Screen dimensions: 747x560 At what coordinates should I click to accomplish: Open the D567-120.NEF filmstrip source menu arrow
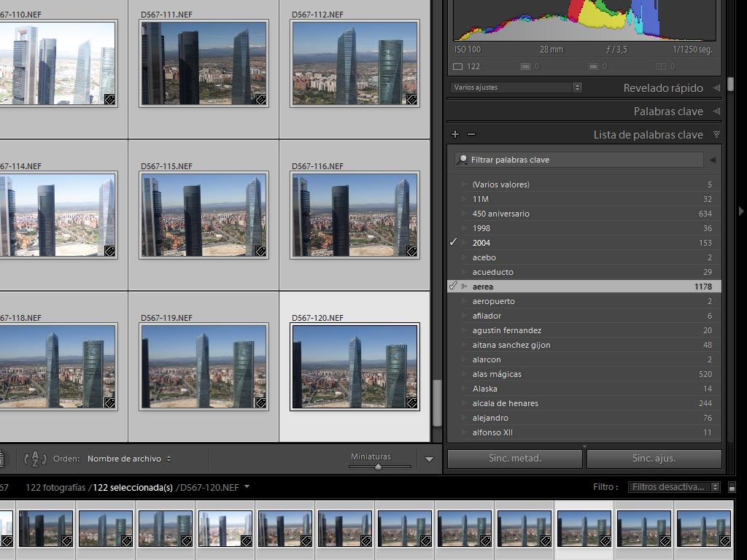[x=247, y=486]
